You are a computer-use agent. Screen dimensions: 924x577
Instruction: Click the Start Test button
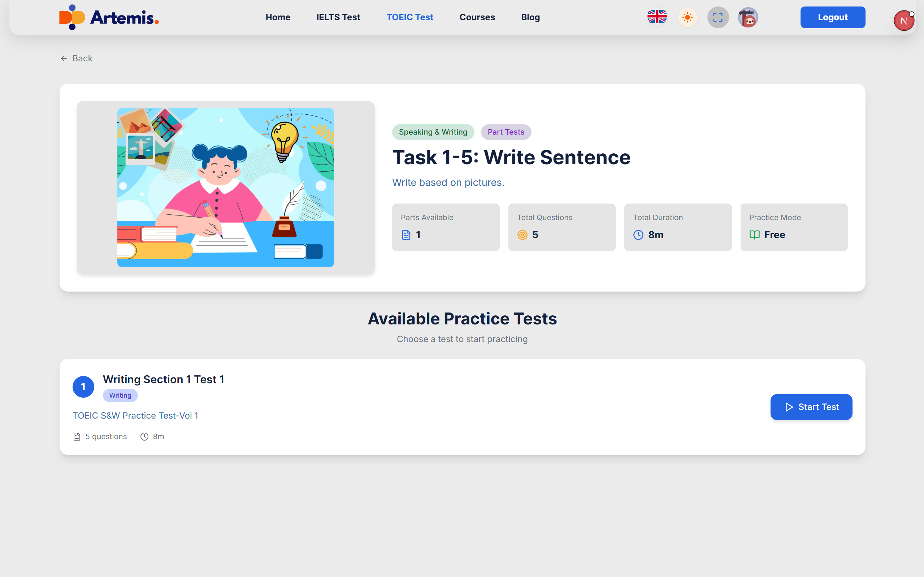coord(811,407)
